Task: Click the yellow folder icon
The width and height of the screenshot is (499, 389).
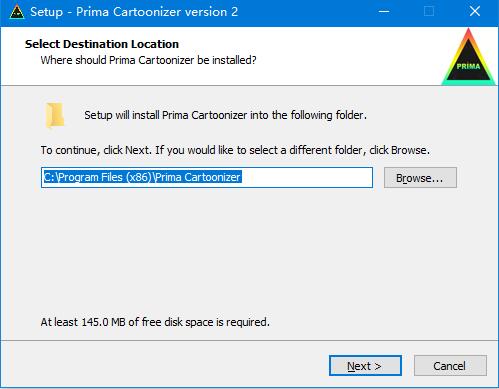Action: [55, 115]
